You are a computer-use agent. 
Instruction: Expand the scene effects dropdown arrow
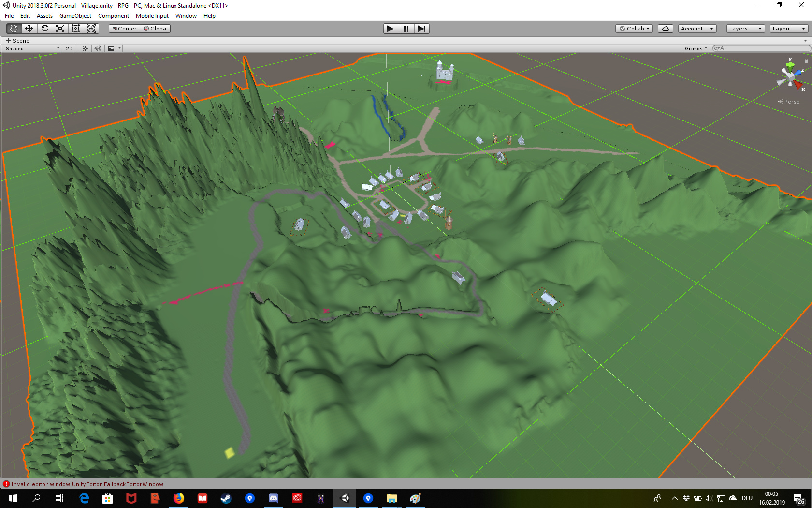(119, 48)
